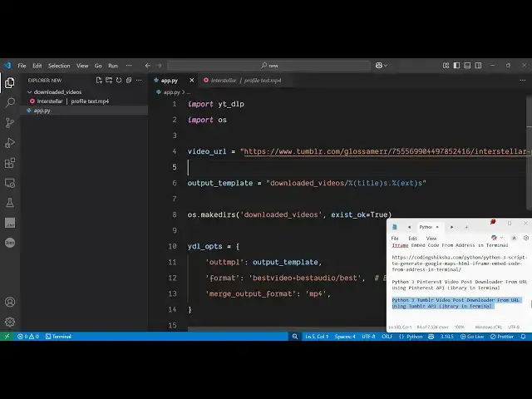Click the Prettier status item
The image size is (532, 399).
click(502, 337)
